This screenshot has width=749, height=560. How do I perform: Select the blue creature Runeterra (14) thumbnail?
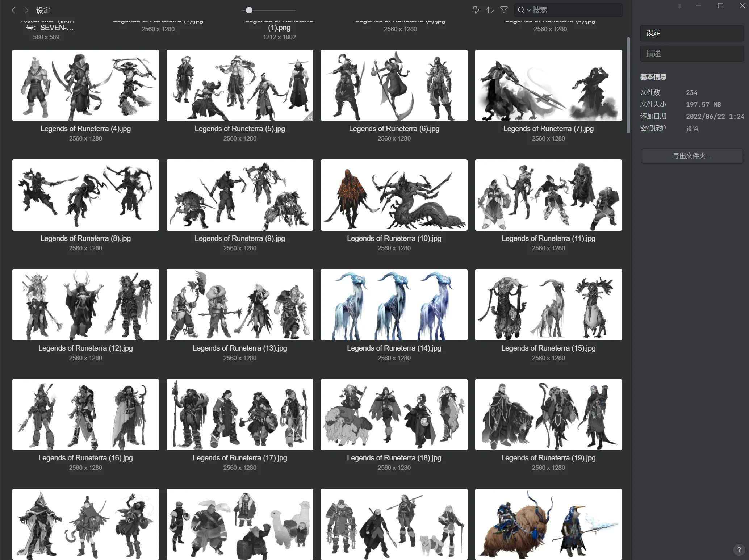394,305
